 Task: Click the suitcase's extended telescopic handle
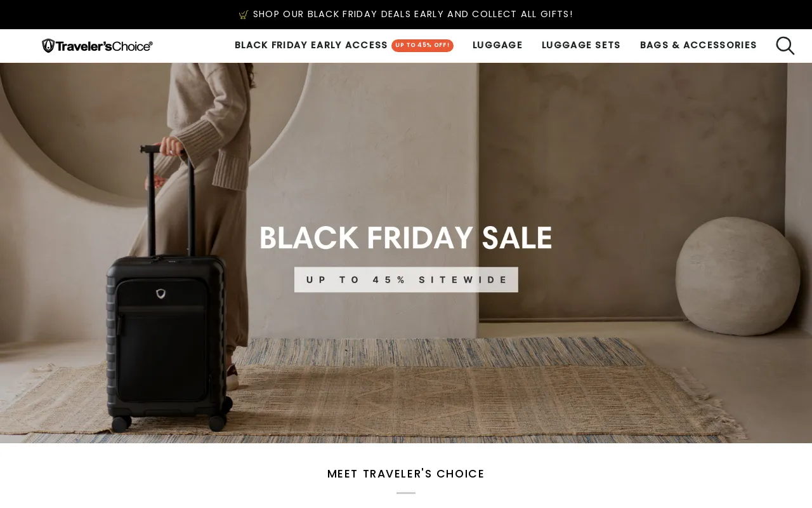click(151, 203)
